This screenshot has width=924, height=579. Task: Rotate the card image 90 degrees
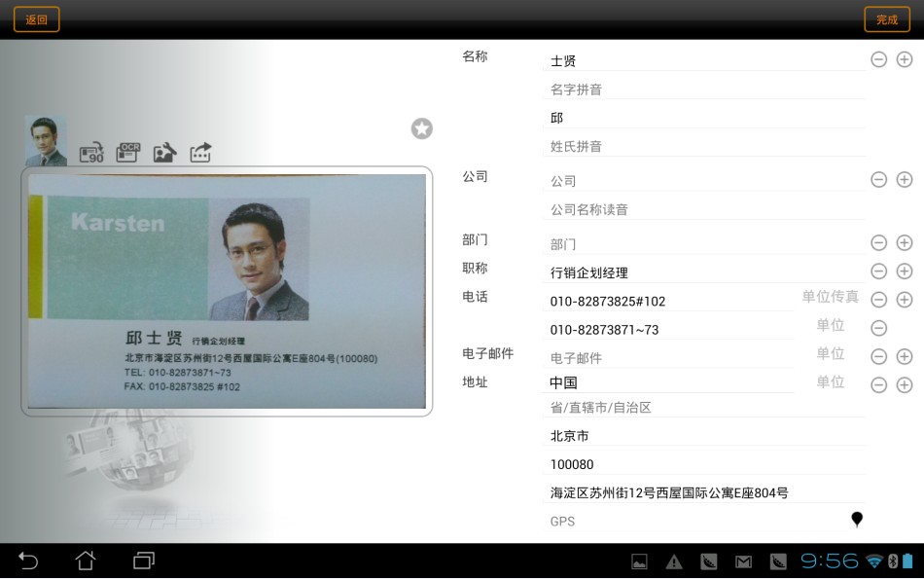click(91, 153)
